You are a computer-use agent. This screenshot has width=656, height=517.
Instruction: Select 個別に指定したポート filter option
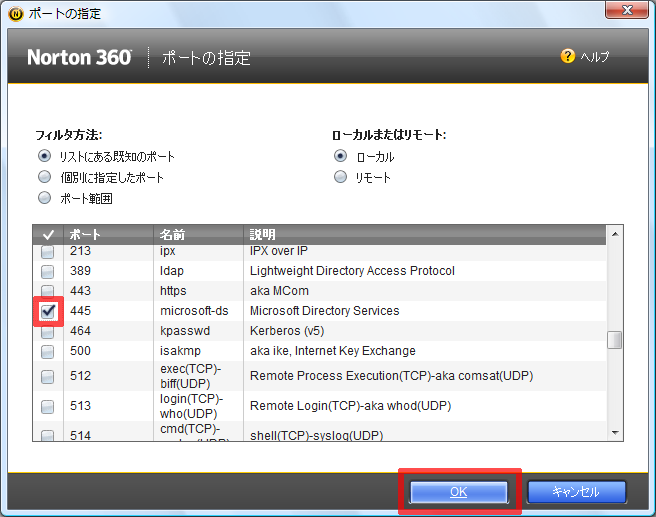click(44, 177)
